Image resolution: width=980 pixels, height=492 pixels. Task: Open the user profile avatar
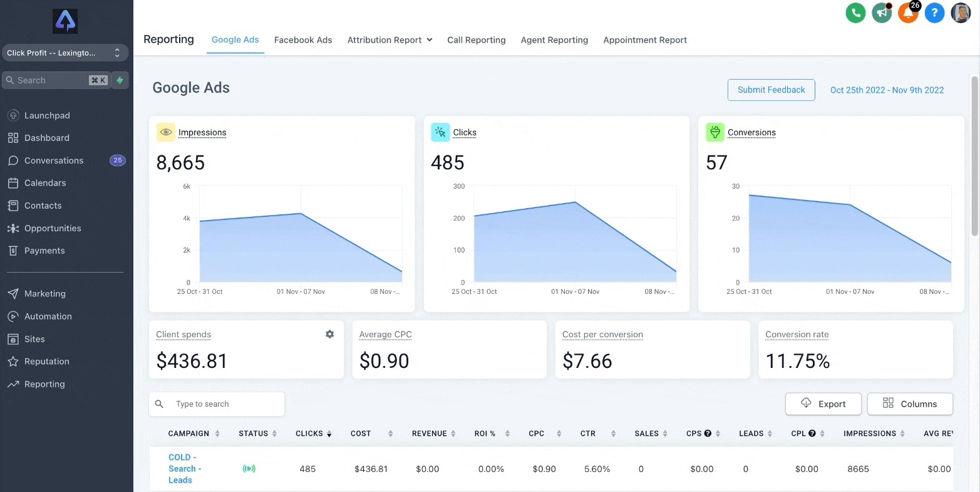click(x=961, y=13)
